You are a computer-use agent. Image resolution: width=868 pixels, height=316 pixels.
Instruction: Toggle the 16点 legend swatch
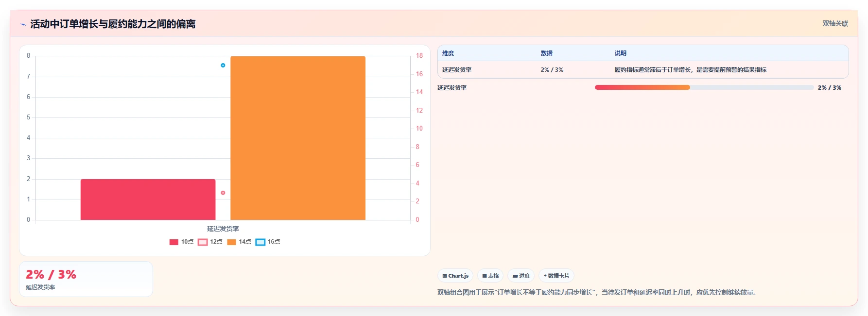point(260,242)
